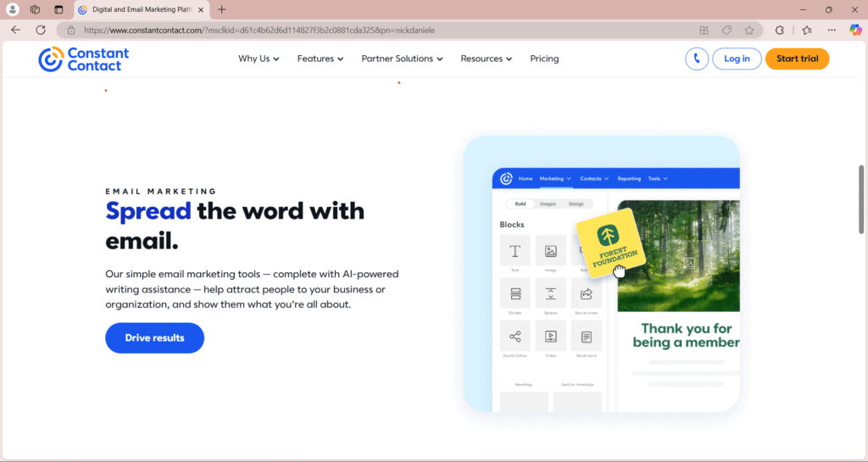Screen dimensions: 868x462
Task: Select the Text block icon
Action: tap(515, 251)
